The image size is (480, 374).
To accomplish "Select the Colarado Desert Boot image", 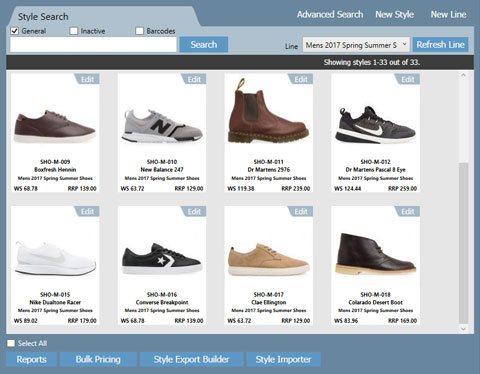I will click(x=376, y=253).
